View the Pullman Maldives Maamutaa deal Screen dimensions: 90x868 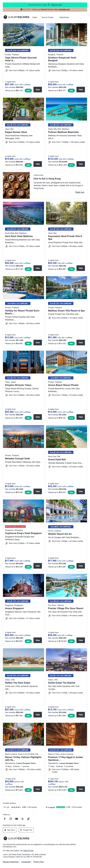pos(81,164)
